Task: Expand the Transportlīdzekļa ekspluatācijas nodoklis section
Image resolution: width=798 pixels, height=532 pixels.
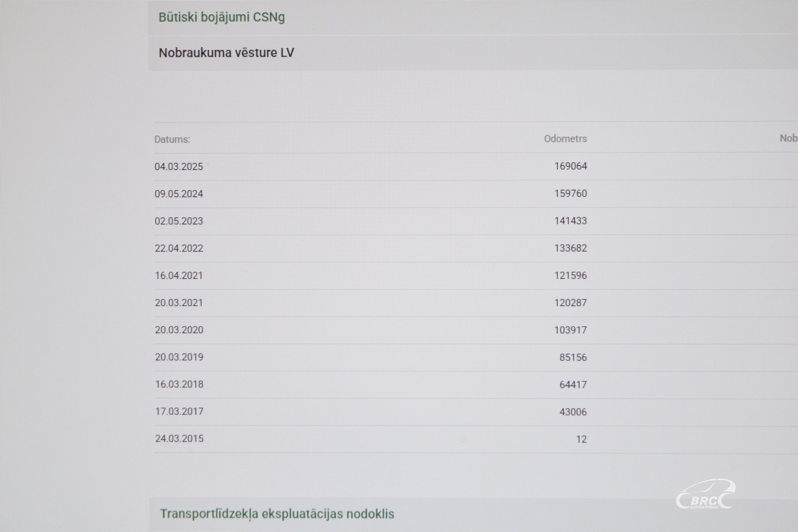Action: click(277, 514)
